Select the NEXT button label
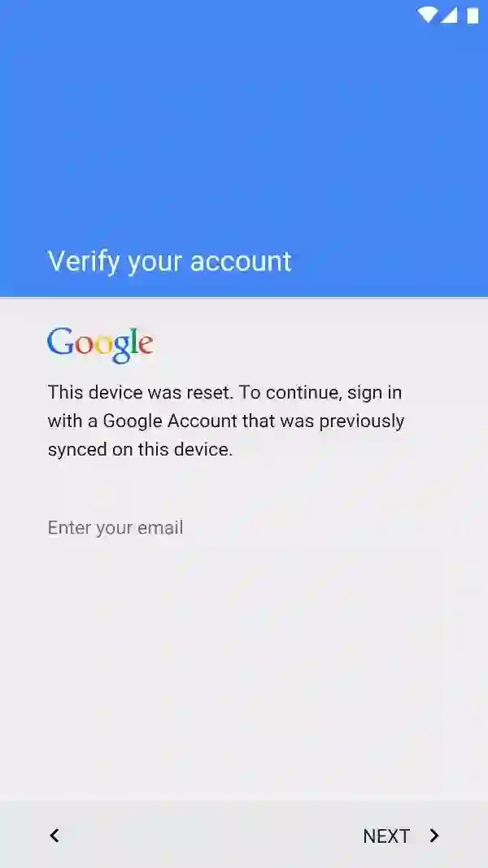 click(386, 836)
